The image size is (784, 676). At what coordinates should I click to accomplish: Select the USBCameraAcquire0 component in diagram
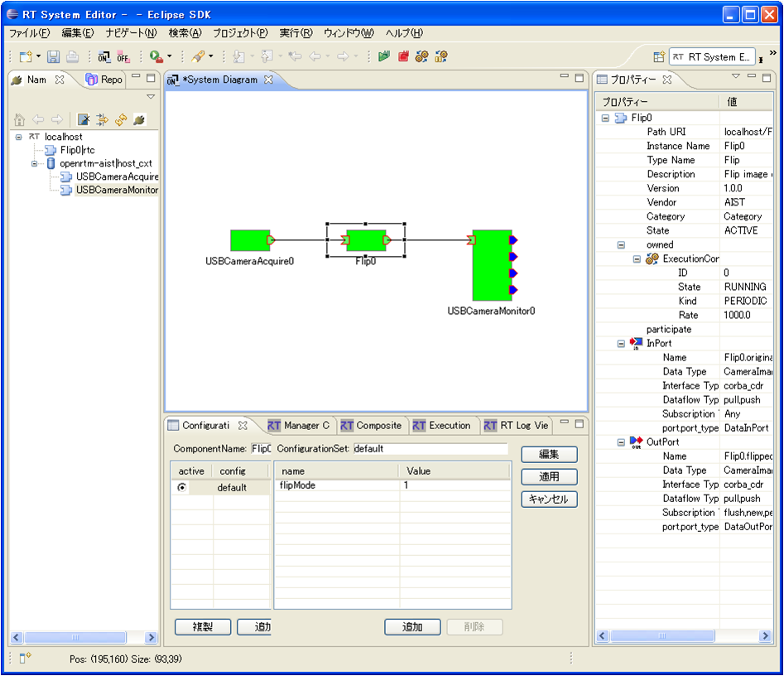point(250,240)
